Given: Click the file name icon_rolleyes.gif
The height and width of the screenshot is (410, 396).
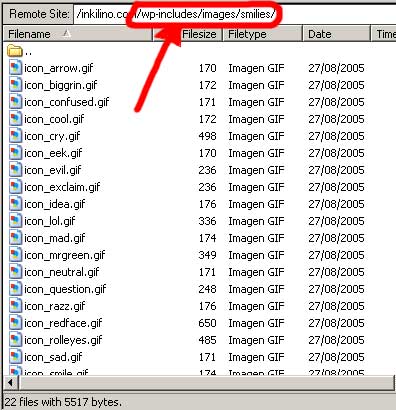Looking at the screenshot, I should [x=63, y=340].
